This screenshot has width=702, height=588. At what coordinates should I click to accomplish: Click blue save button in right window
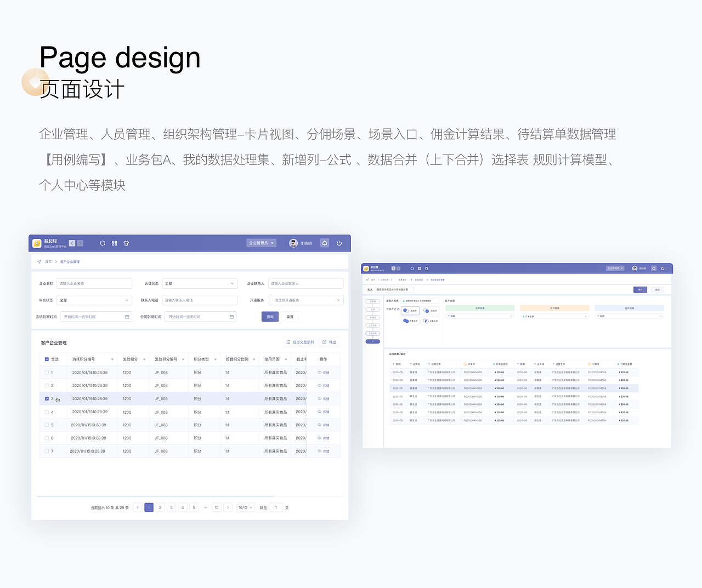click(640, 289)
